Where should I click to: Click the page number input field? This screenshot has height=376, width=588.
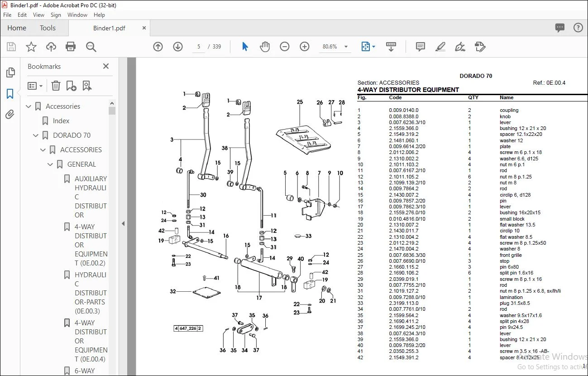pos(199,47)
